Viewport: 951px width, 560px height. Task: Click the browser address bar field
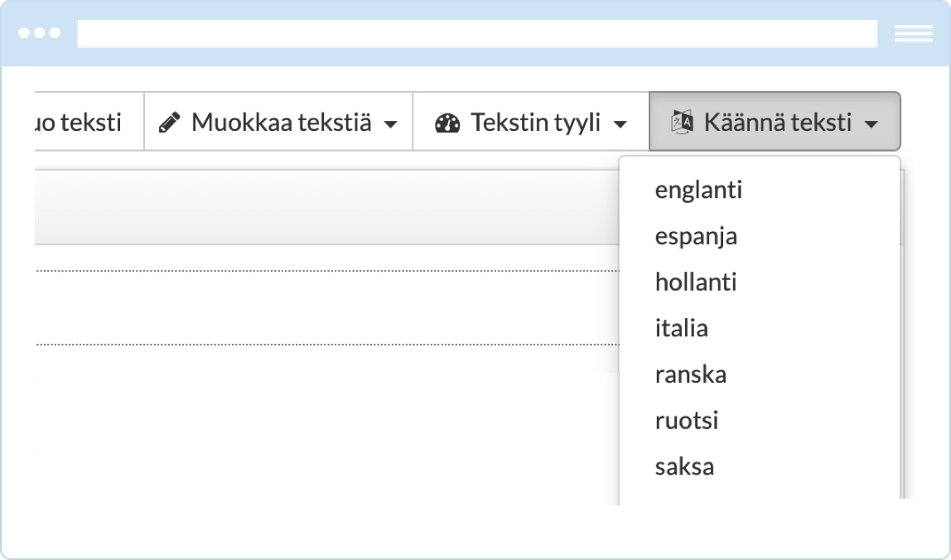tap(476, 34)
